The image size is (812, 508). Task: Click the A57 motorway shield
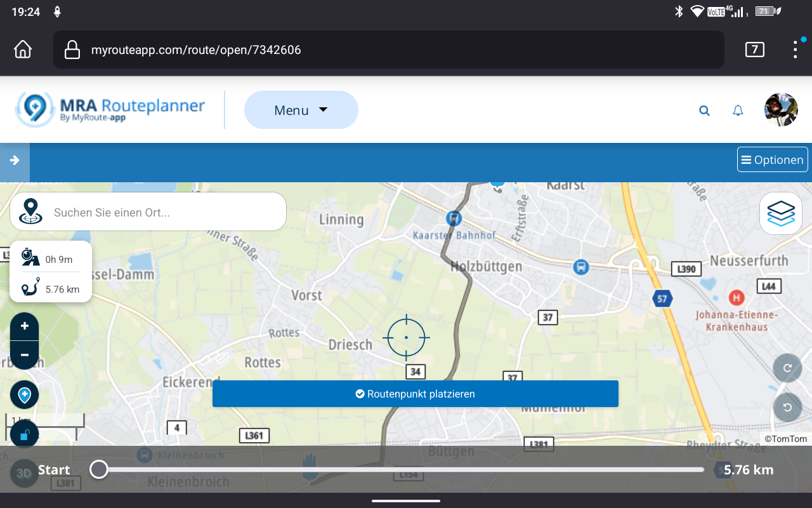click(662, 298)
